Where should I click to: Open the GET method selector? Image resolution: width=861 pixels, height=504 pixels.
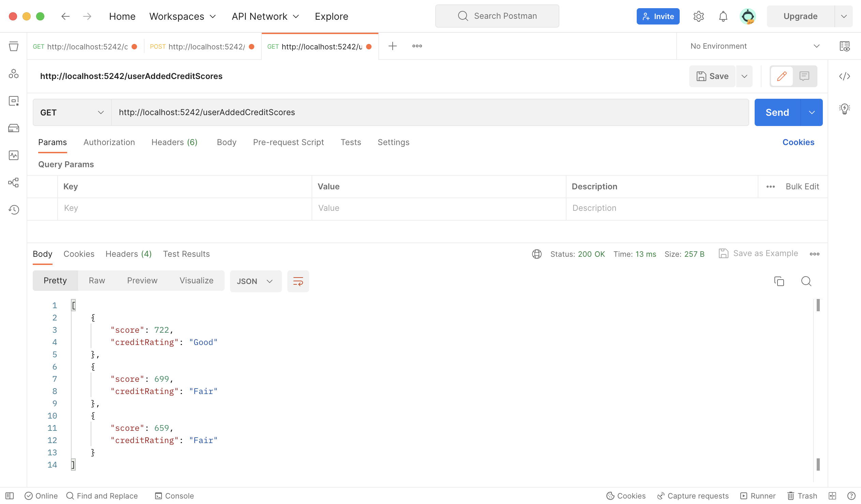click(x=71, y=112)
